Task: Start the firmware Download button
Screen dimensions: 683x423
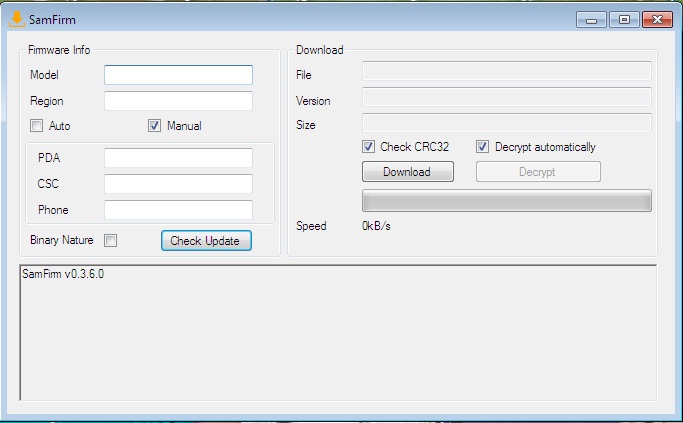Action: coord(408,172)
